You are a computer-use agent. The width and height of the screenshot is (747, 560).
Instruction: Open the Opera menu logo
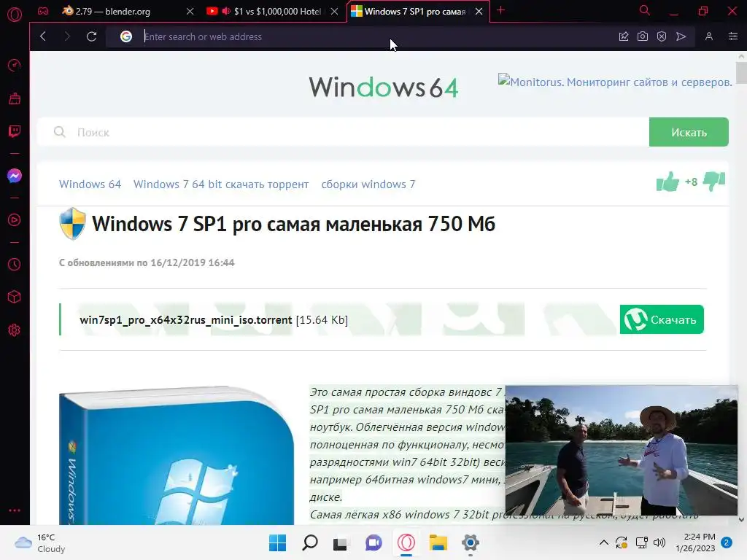coord(15,15)
